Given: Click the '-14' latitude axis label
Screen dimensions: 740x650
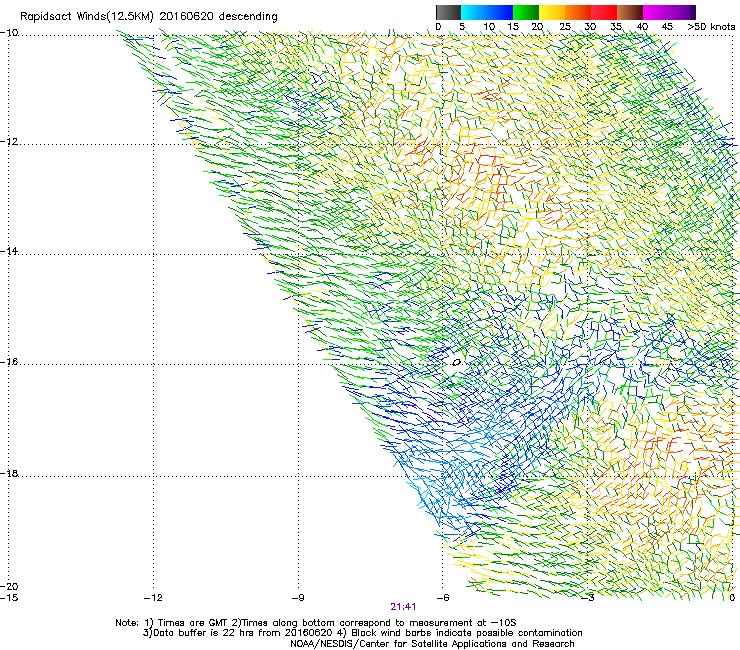Looking at the screenshot, I should click(9, 251).
